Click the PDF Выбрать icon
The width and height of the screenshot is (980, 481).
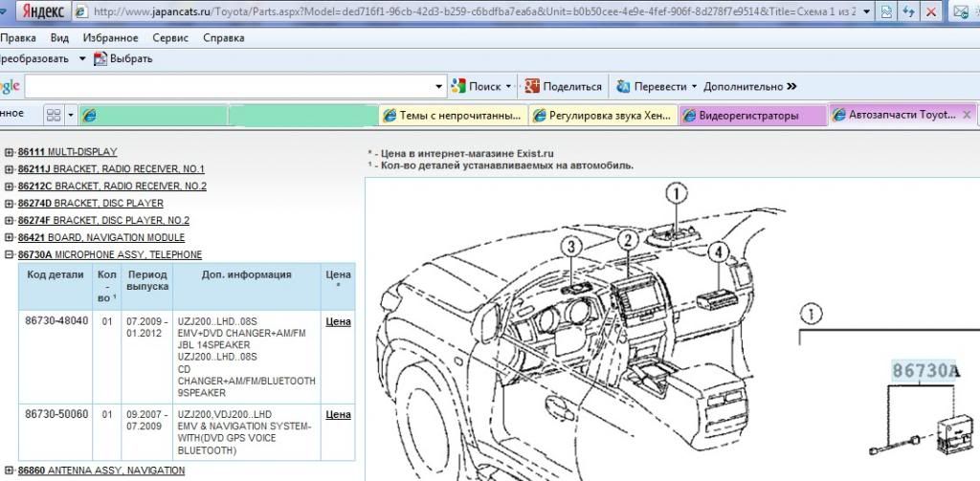100,58
